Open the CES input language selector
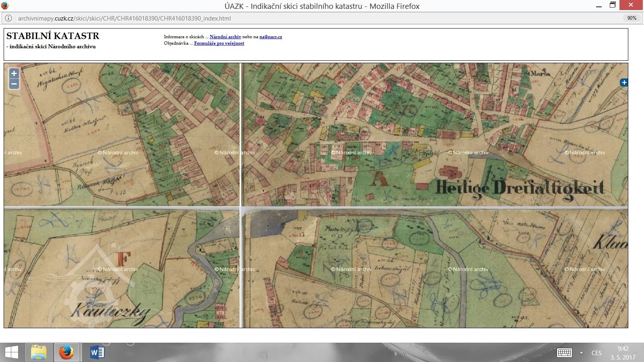644x362 pixels. point(597,353)
